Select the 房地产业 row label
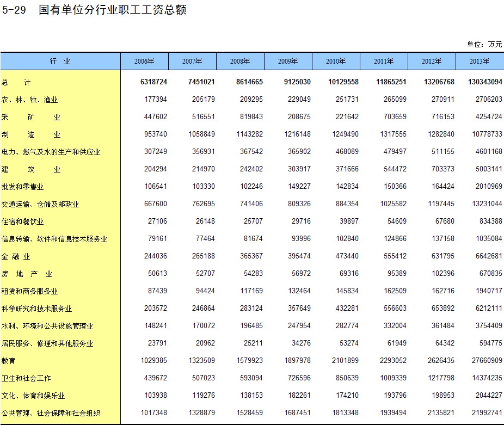 [x=27, y=274]
